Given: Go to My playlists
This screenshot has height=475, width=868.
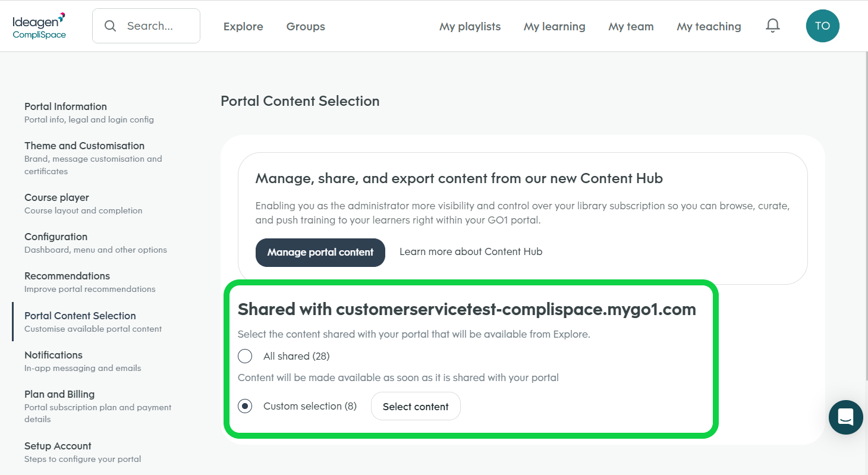Looking at the screenshot, I should tap(470, 26).
